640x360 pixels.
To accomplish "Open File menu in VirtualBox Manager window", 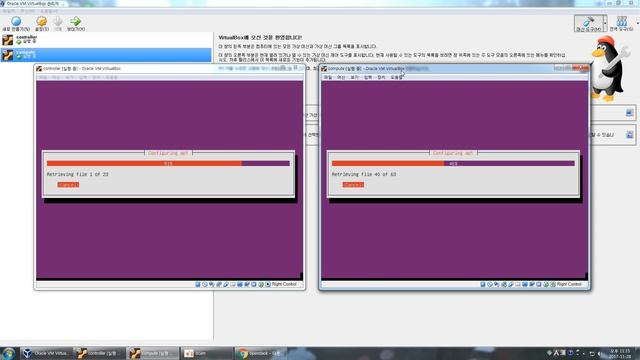I will 8,11.
